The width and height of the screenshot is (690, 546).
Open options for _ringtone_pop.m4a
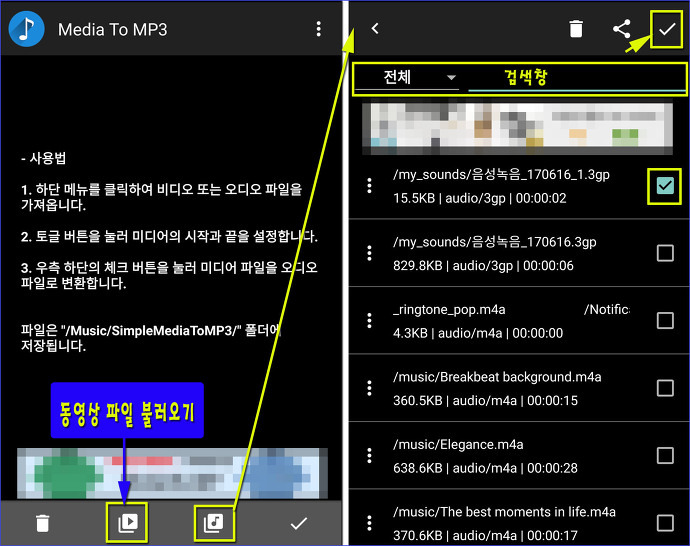coord(369,321)
